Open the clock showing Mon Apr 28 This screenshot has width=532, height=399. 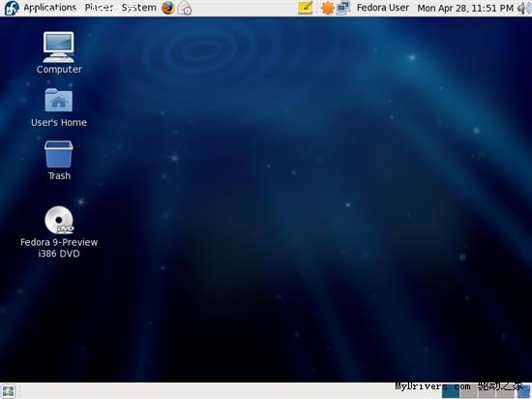click(465, 8)
